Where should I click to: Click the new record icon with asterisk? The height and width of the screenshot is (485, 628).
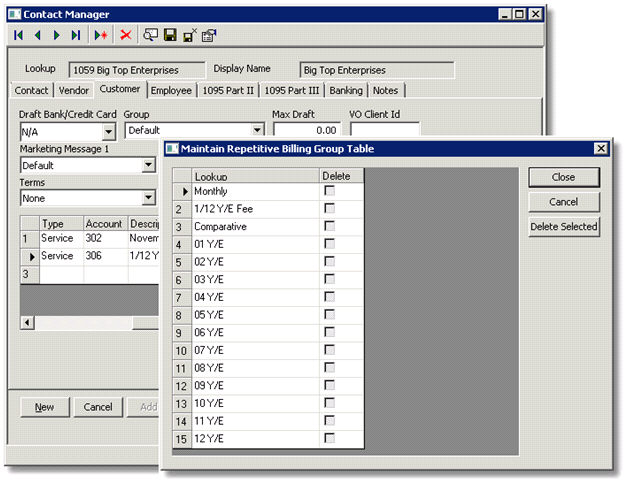point(101,35)
